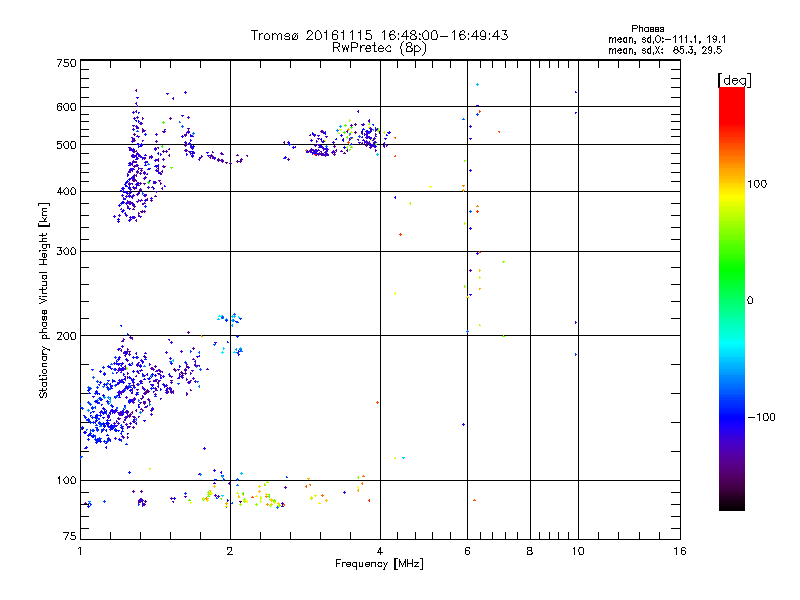Click the y-axis label "300"

click(67, 252)
